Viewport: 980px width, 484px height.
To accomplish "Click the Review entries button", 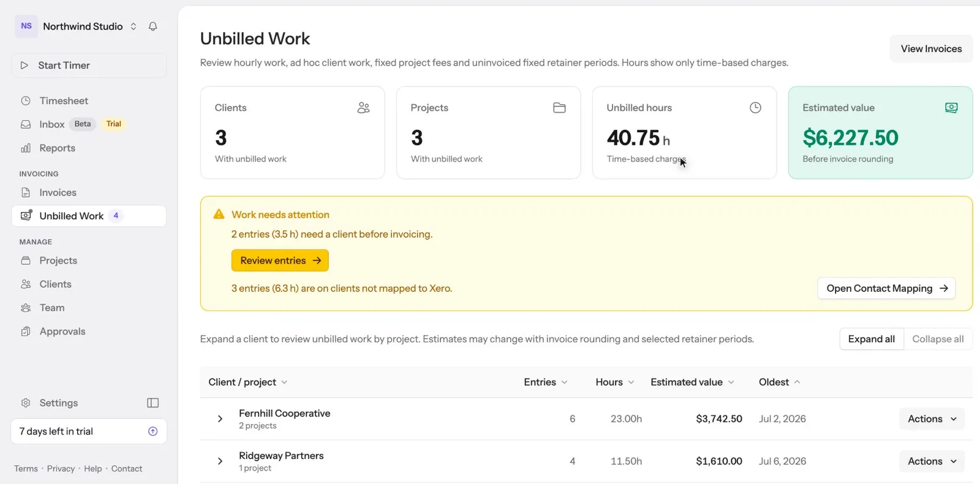I will click(x=280, y=261).
